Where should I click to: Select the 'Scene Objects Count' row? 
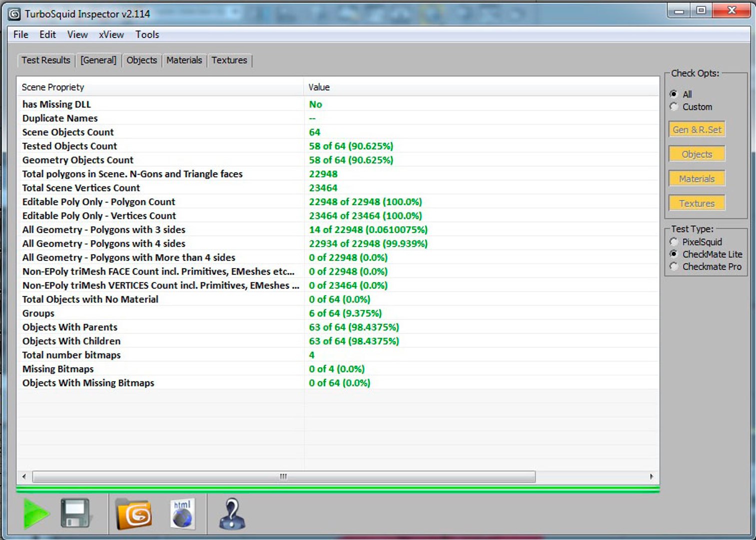tap(338, 132)
